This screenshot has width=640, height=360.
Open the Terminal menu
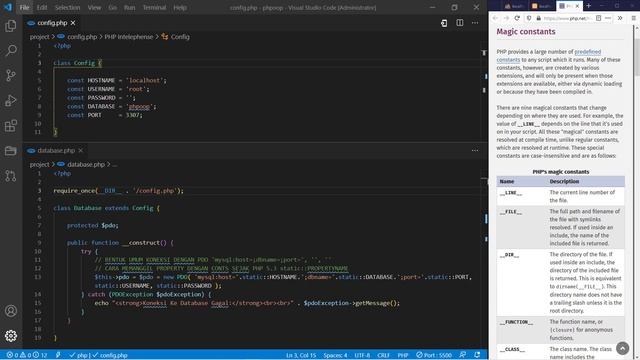click(x=154, y=7)
